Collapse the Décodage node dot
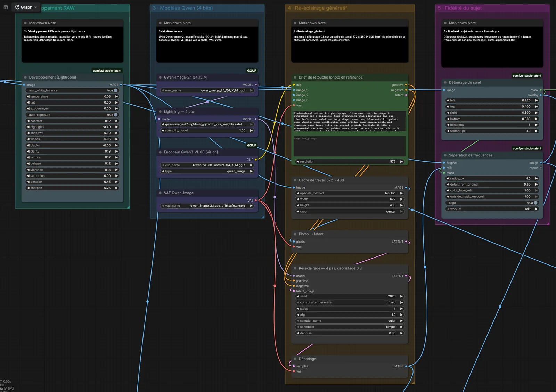556x392 pixels. point(295,359)
